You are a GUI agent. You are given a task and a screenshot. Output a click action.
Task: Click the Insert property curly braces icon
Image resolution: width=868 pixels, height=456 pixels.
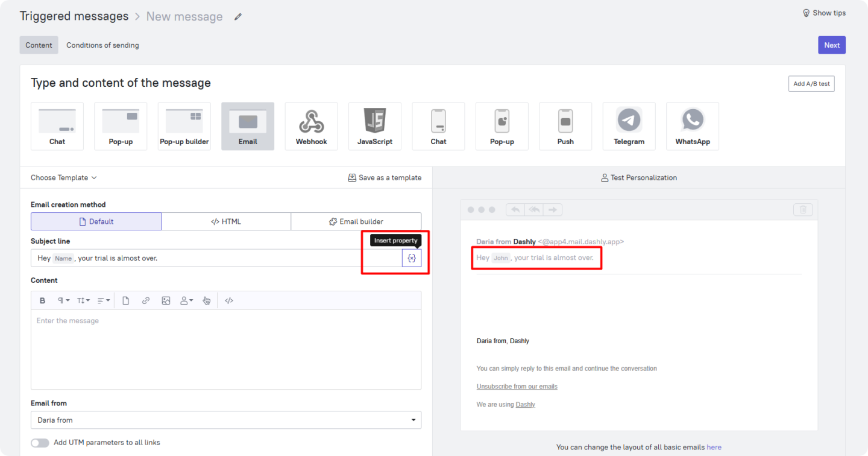(x=412, y=258)
